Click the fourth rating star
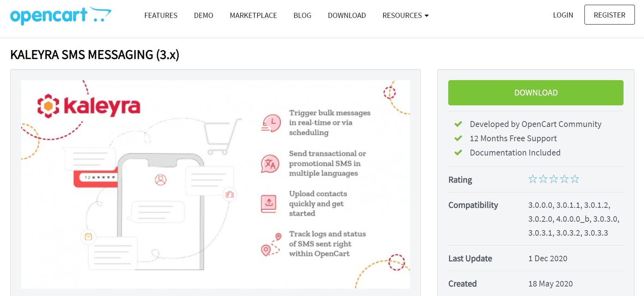Image resolution: width=644 pixels, height=296 pixels. tap(564, 179)
